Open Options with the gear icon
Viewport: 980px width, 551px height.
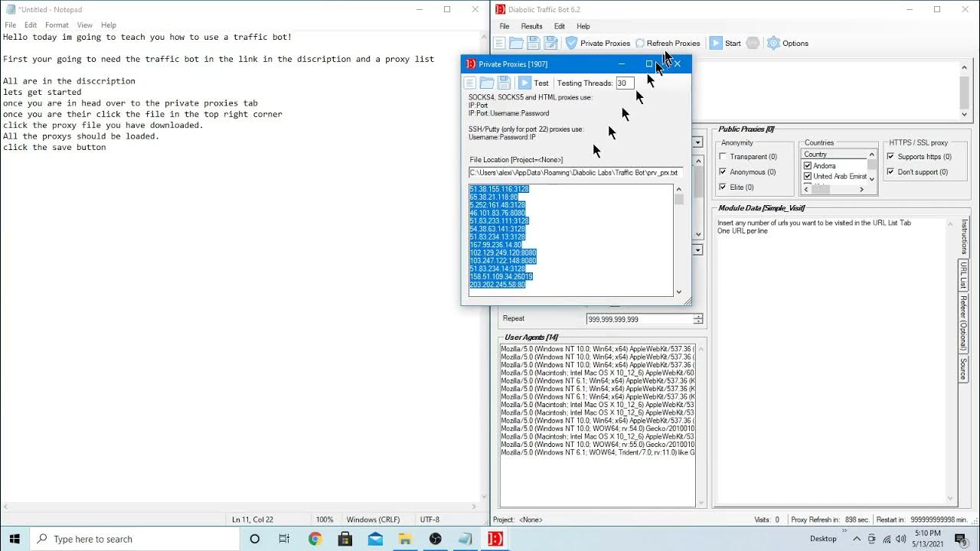pyautogui.click(x=788, y=44)
